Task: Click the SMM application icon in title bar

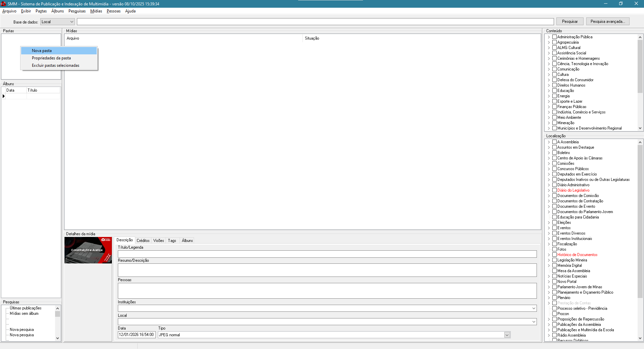Action: coord(3,4)
